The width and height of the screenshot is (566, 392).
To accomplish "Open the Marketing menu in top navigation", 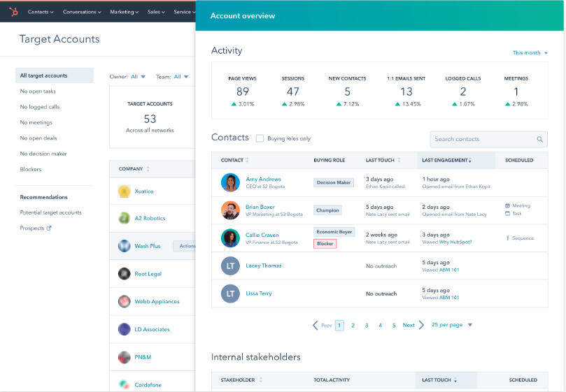I will [123, 12].
